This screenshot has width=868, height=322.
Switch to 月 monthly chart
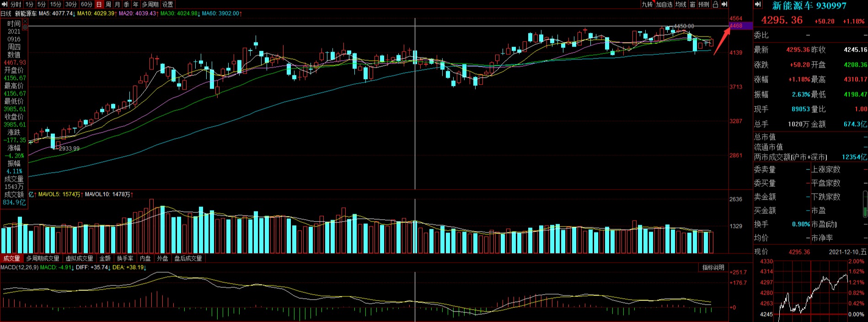pyautogui.click(x=118, y=4)
